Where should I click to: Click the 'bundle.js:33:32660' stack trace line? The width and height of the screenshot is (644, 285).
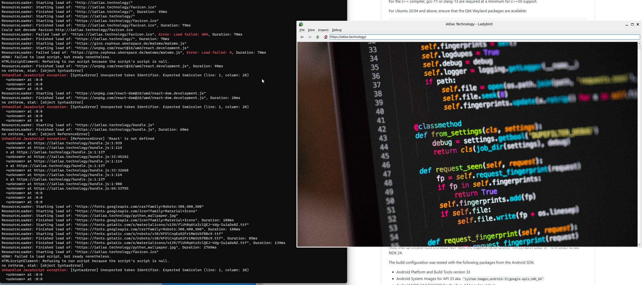[x=67, y=171]
